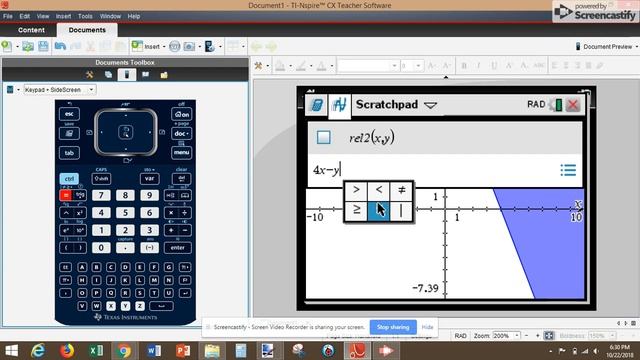Launch Firefox from the taskbar

(67, 351)
